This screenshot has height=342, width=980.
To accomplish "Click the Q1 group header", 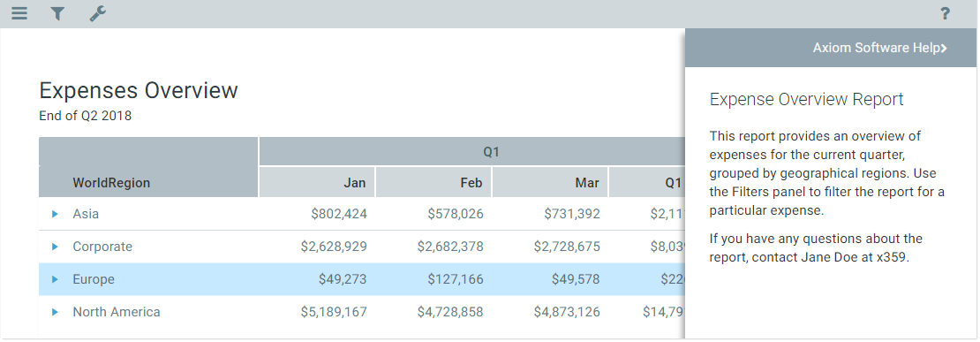I will 491,151.
